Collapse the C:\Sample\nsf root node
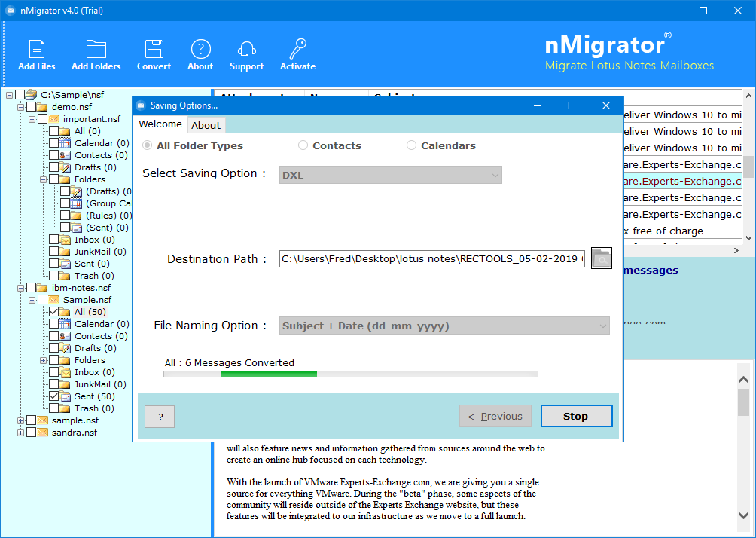Image resolution: width=756 pixels, height=538 pixels. tap(9, 95)
